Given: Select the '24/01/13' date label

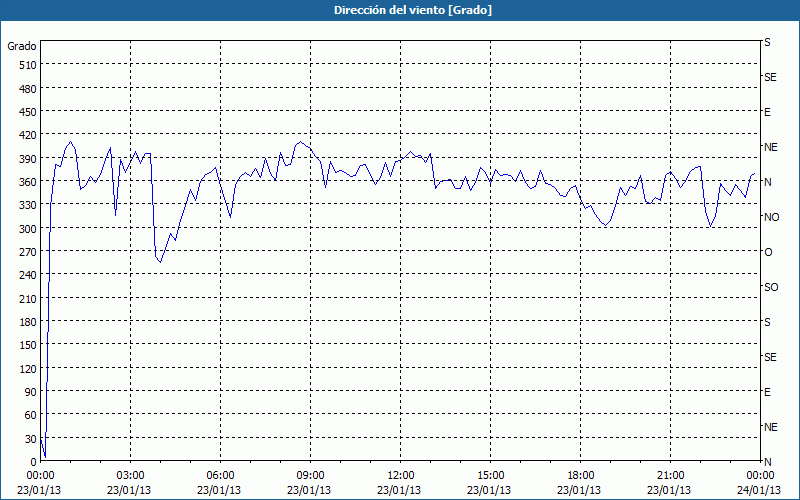Looking at the screenshot, I should coord(760,490).
